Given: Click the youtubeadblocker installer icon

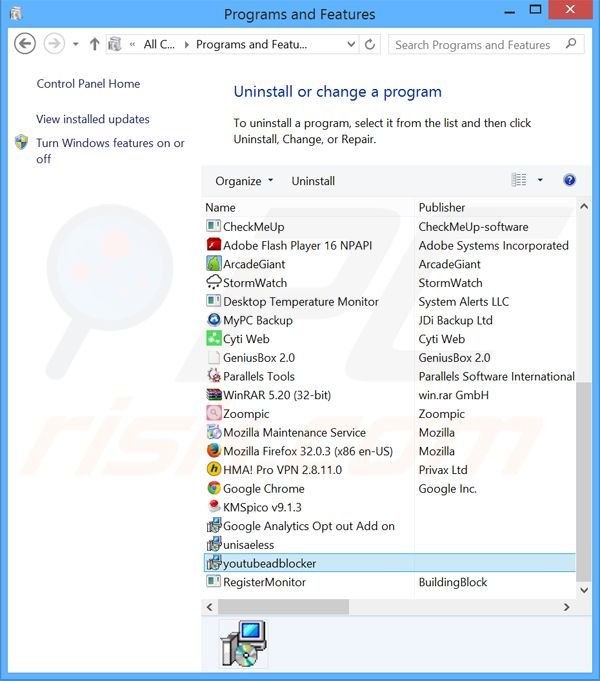Looking at the screenshot, I should (213, 563).
